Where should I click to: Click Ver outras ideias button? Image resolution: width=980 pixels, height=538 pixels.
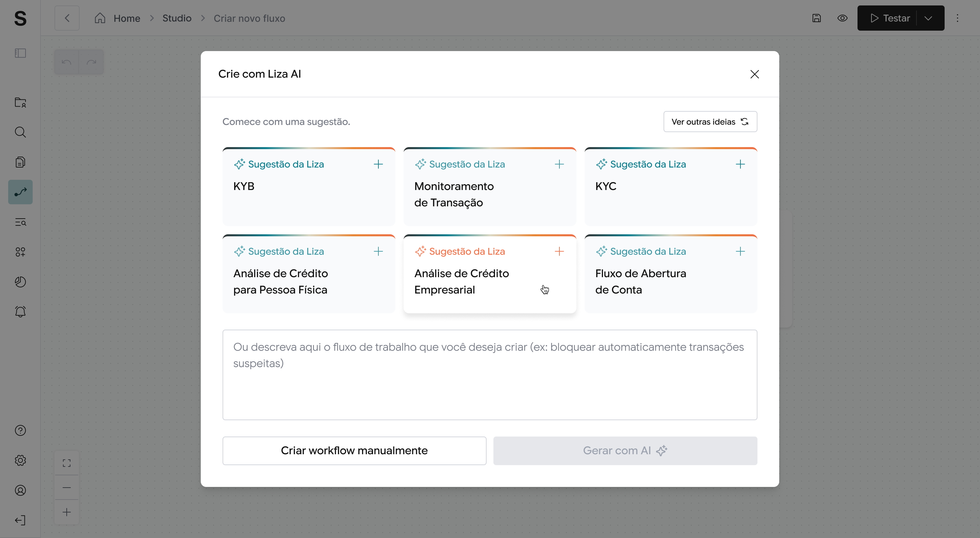(710, 122)
